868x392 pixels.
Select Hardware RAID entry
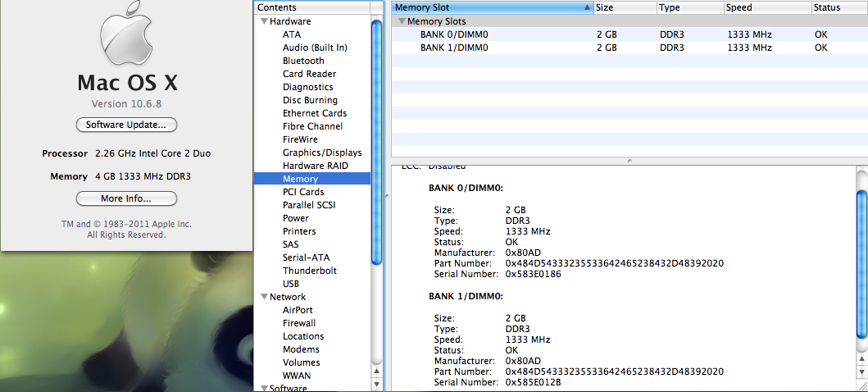[x=316, y=166]
